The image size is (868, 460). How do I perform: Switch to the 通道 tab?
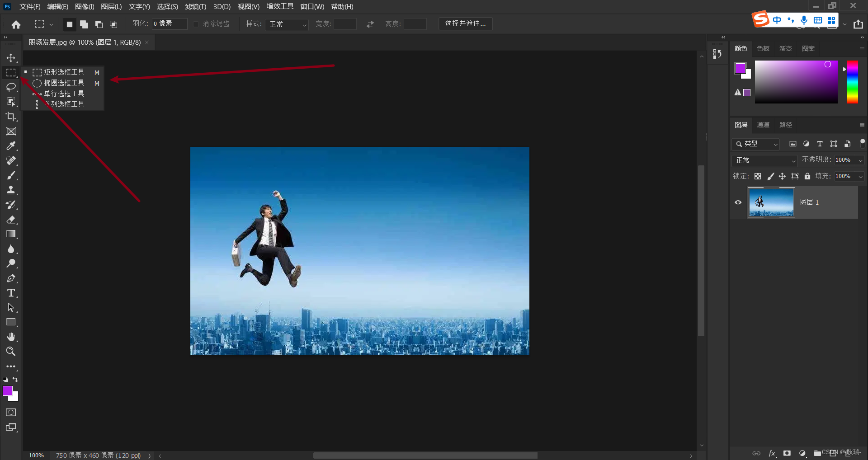(763, 125)
